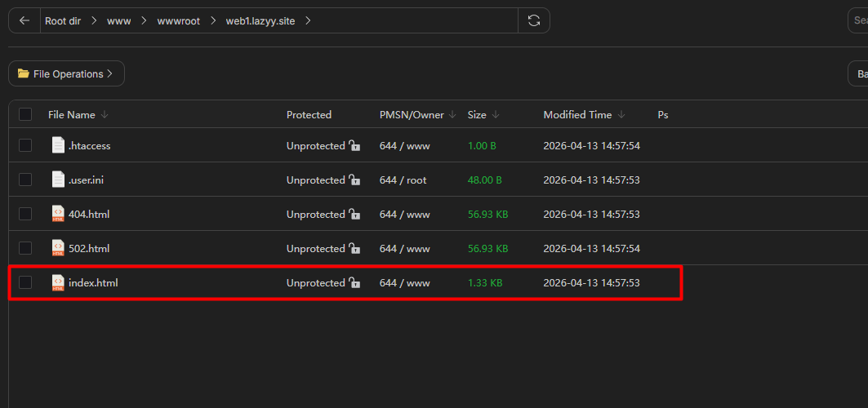Click the back arrow navigation icon
Image resolution: width=868 pixels, height=408 pixels.
tap(24, 20)
